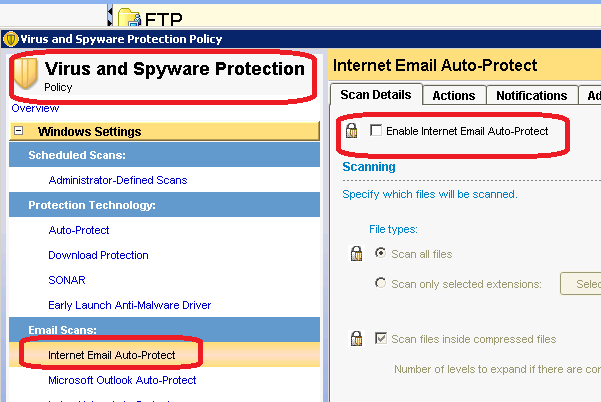Toggle the padlock next to Scan all files
The image size is (601, 402).
(356, 254)
